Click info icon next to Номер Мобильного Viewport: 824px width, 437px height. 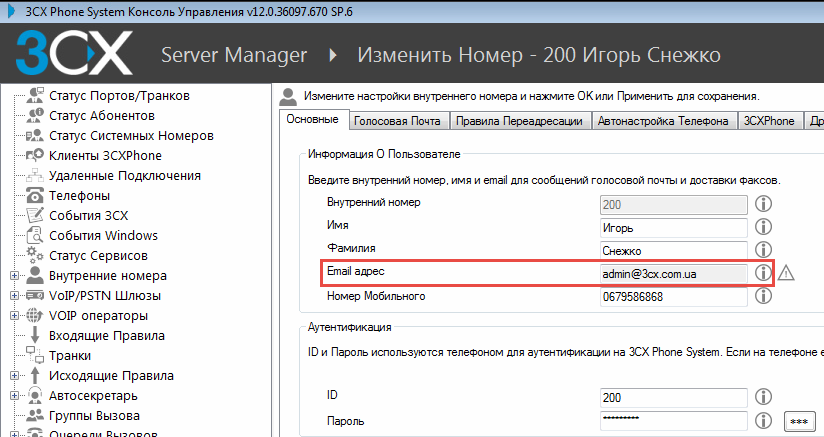click(x=763, y=296)
